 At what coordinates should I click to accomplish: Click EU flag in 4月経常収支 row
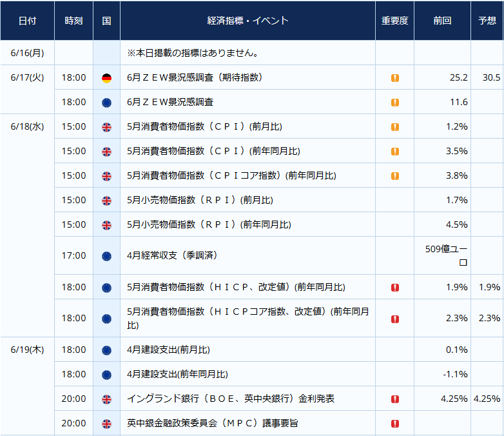click(106, 256)
